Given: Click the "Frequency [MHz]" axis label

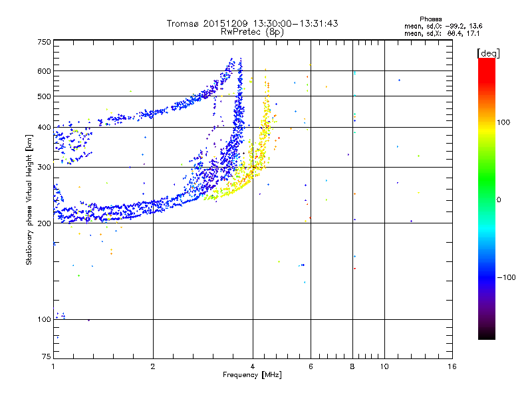Looking at the screenshot, I should pyautogui.click(x=252, y=375).
